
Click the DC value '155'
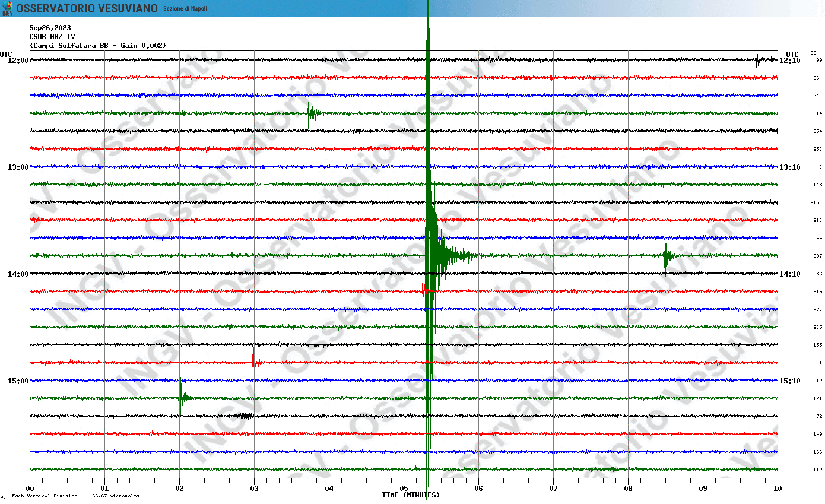pyautogui.click(x=817, y=345)
